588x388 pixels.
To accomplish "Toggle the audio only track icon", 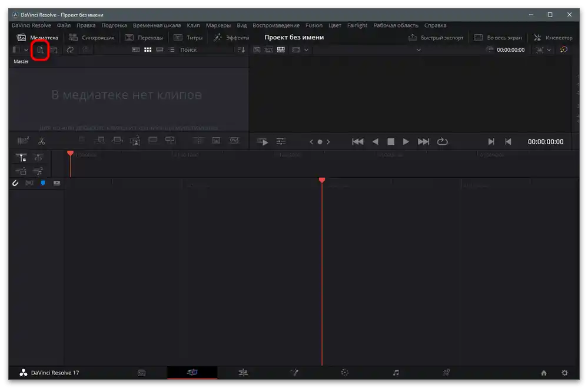I will 38,171.
